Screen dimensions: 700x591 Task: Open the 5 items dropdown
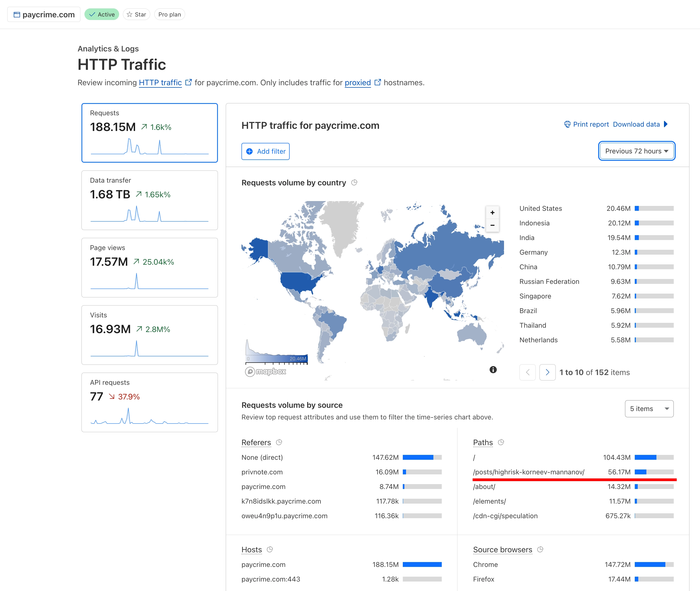point(649,409)
